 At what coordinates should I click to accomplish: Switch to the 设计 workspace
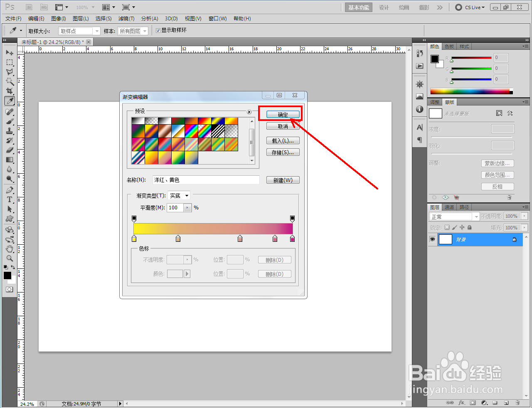tap(384, 7)
